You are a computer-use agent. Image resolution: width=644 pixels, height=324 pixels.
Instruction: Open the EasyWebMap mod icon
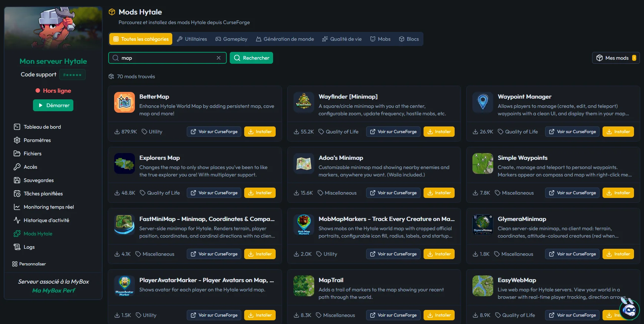483,286
